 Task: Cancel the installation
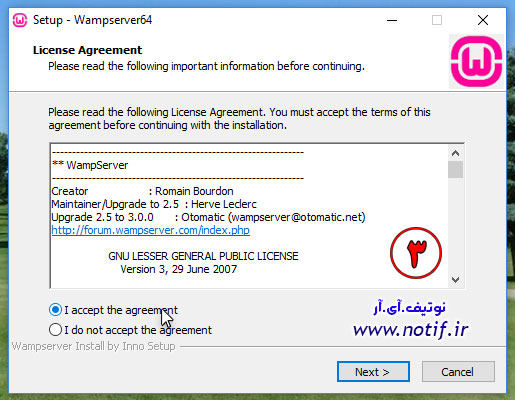458,371
